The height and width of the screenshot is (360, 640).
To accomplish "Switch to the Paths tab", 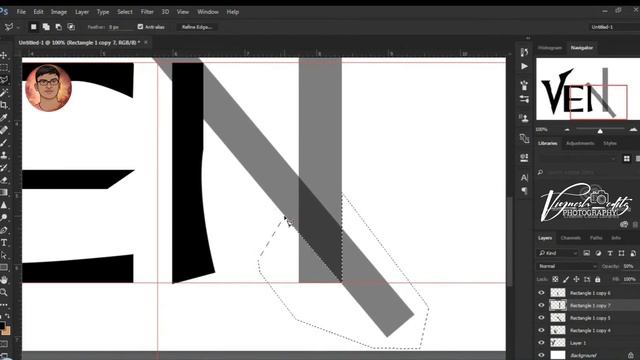I will [x=596, y=238].
